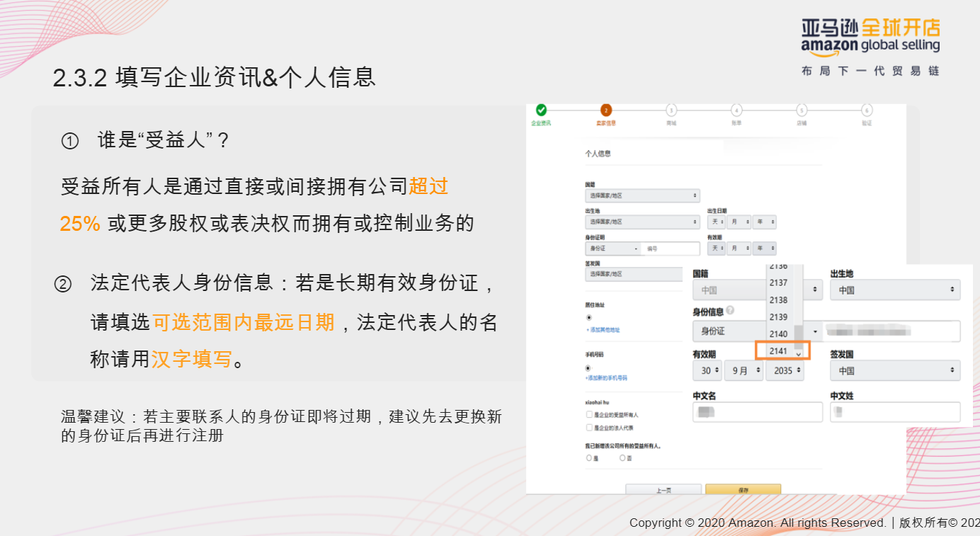Check the 是企业的法人代表 checkbox
The width and height of the screenshot is (980, 536).
coord(588,428)
